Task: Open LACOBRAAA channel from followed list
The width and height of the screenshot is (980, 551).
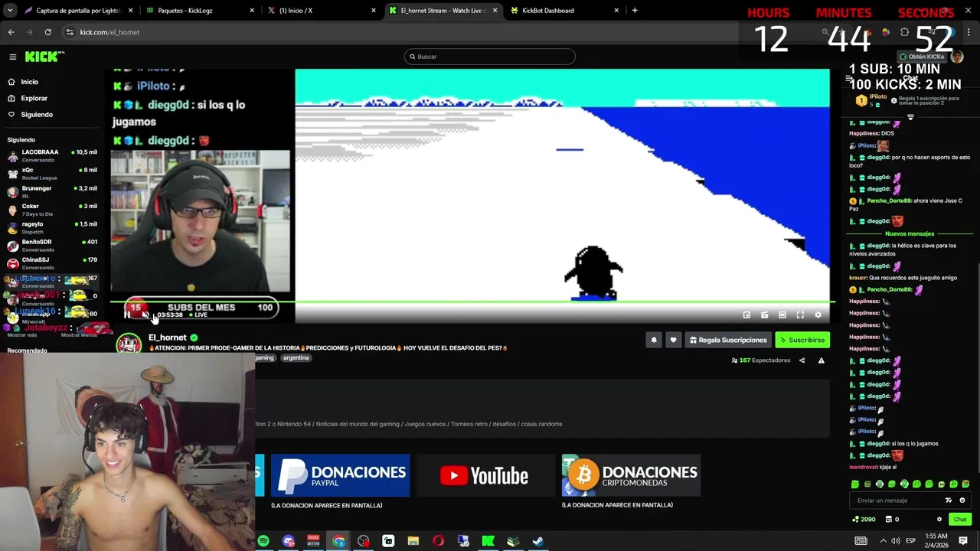Action: [52, 155]
